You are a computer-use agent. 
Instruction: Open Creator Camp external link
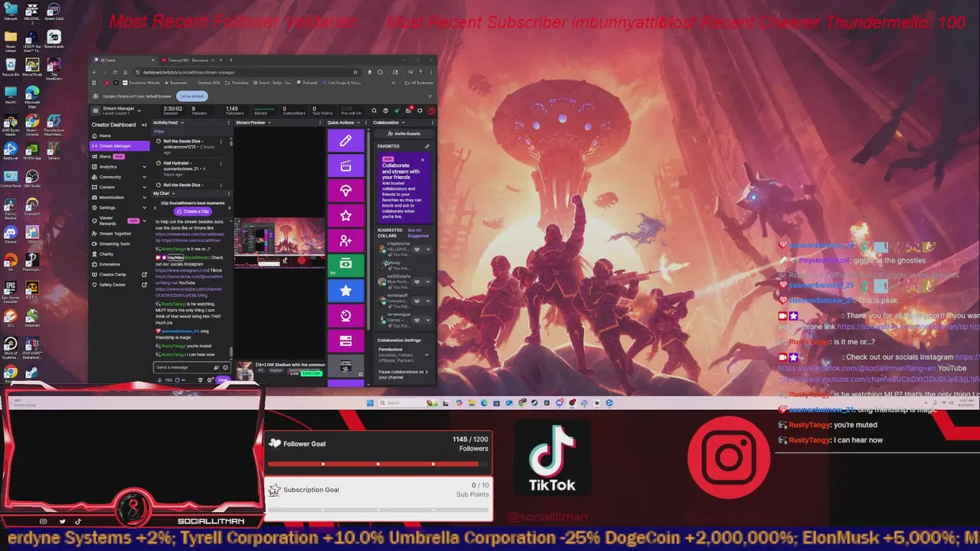(x=119, y=274)
